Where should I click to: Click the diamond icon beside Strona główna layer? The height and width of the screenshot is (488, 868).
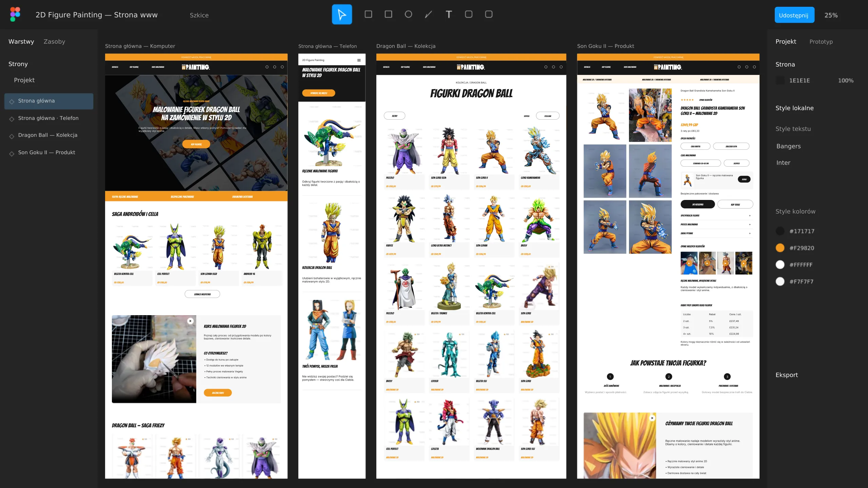click(x=12, y=101)
